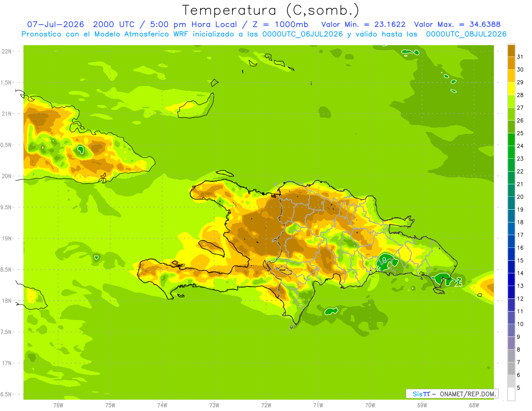
Task: Click the legend swatch between 30 and 31
Action: coord(511,63)
